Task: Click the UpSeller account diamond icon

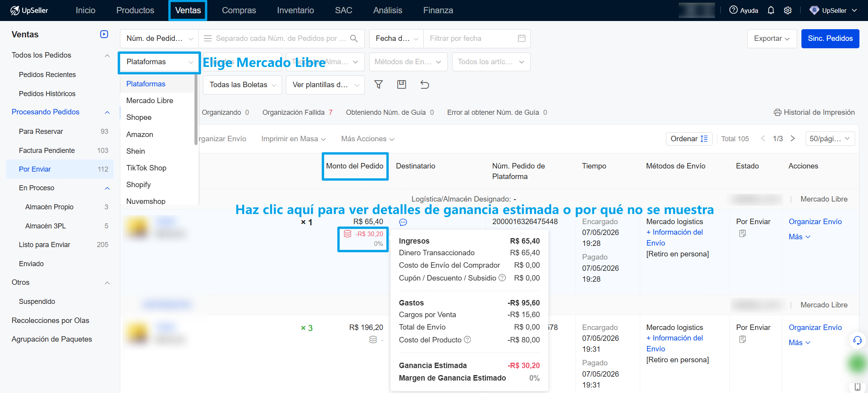Action: [814, 11]
